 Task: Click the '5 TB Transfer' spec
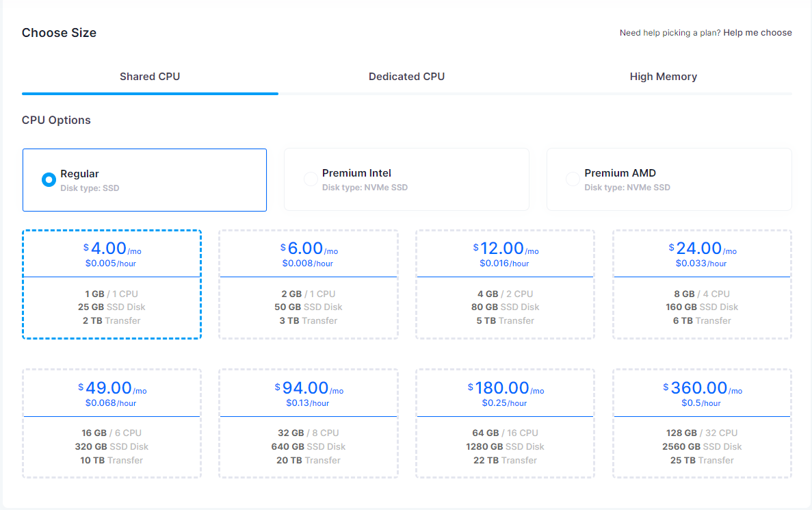pyautogui.click(x=506, y=321)
